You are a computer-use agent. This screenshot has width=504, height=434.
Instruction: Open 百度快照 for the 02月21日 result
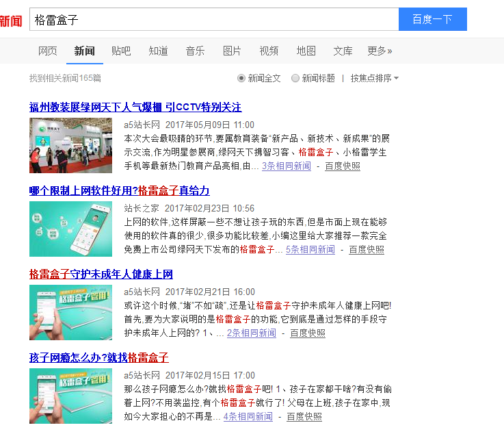tap(308, 333)
